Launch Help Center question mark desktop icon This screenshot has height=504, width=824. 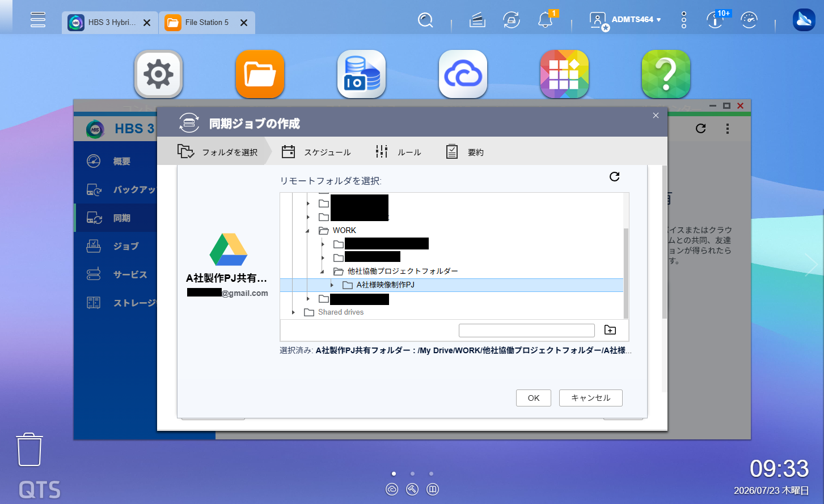pyautogui.click(x=666, y=74)
